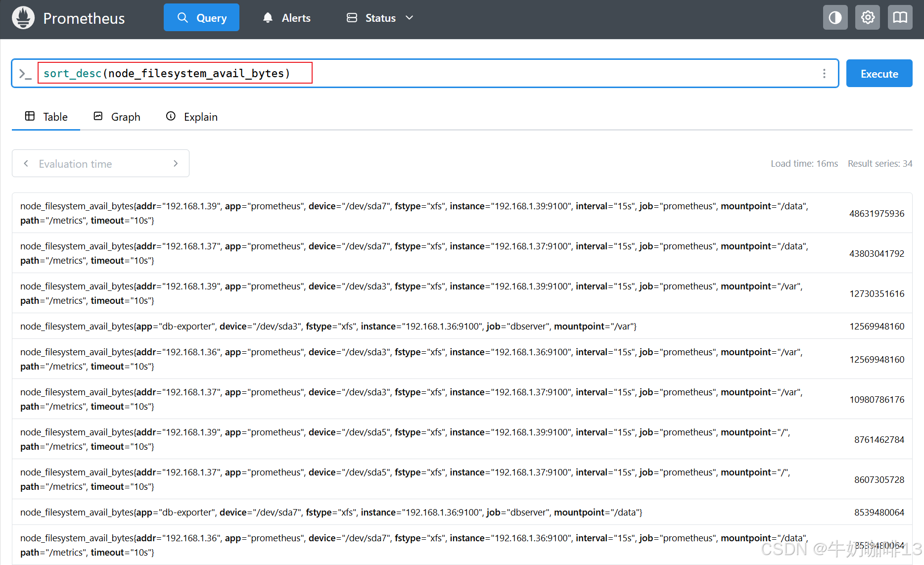The image size is (924, 565).
Task: Step evaluation time forward with right chevron
Action: pos(176,163)
